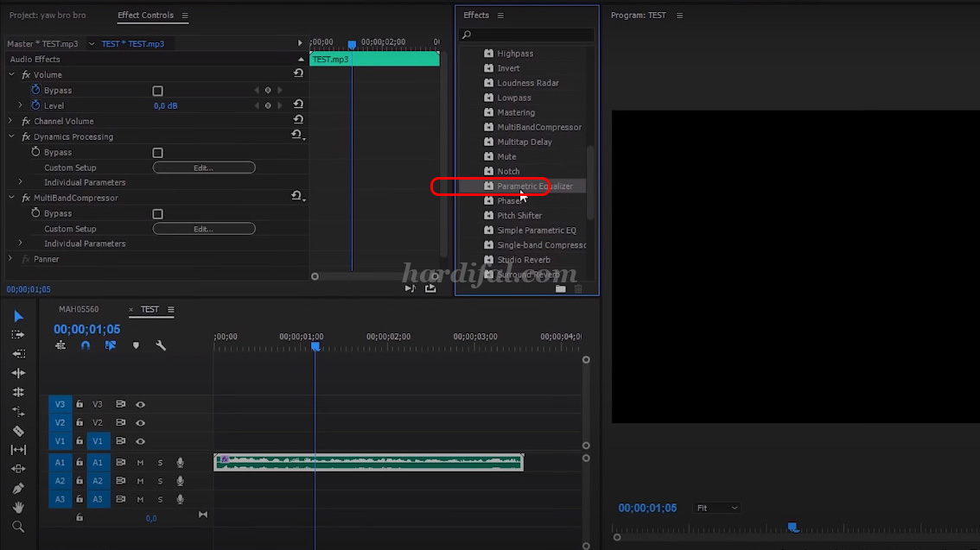This screenshot has width=980, height=550.
Task: Click New Custom Bin in Effects
Action: 561,289
